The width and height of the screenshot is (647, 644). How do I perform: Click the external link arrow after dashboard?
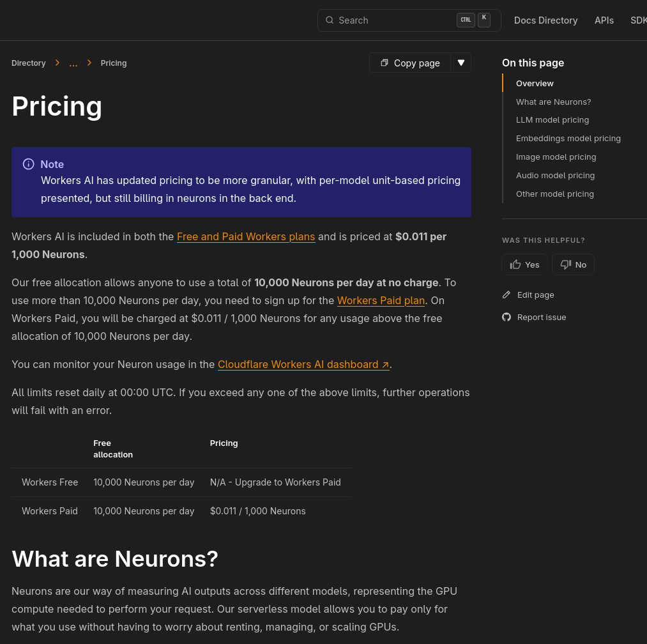[385, 365]
